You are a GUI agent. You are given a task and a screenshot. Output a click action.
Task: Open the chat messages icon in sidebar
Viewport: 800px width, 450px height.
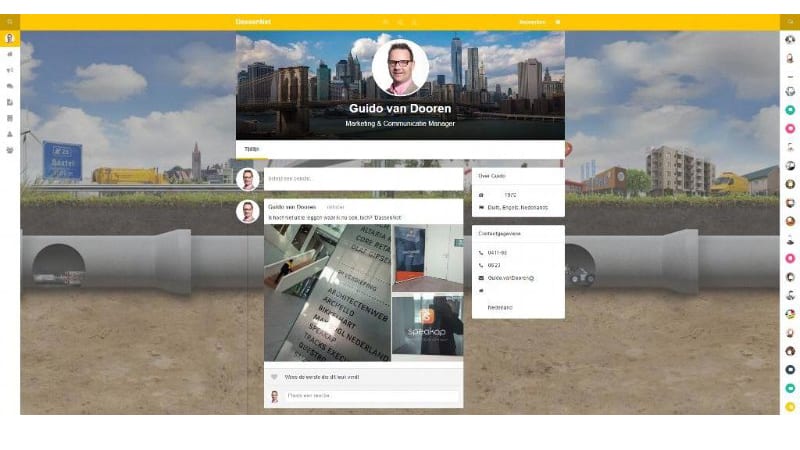pyautogui.click(x=10, y=86)
